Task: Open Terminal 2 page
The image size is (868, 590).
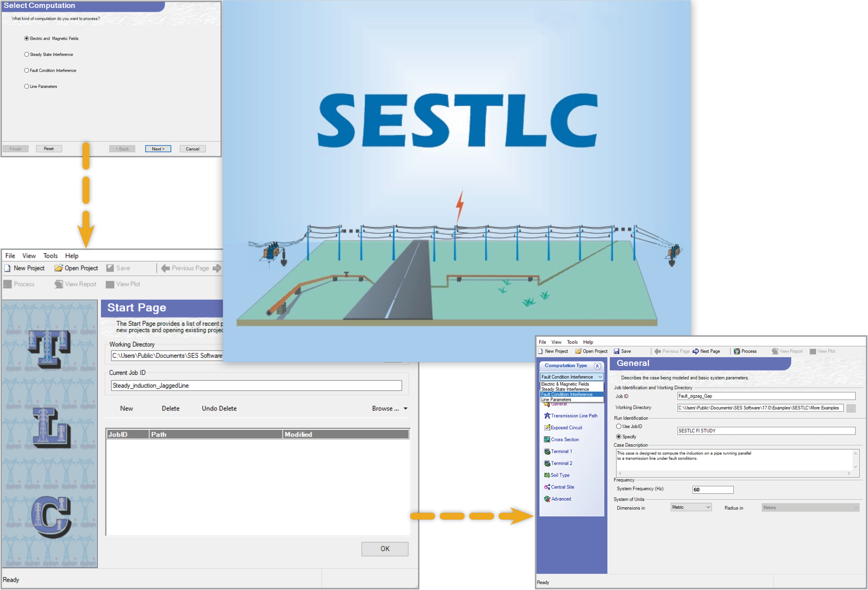Action: (558, 464)
